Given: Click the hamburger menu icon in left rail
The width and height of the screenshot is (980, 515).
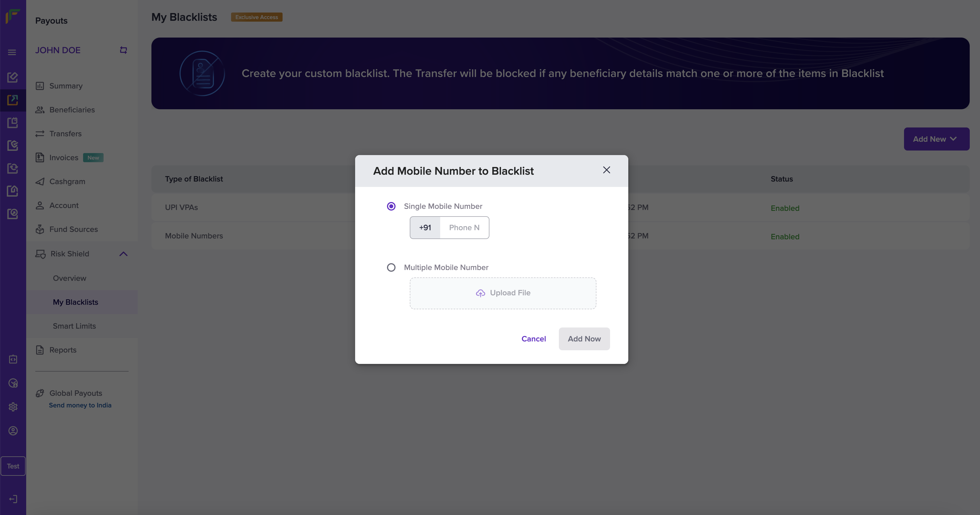Looking at the screenshot, I should (x=12, y=52).
